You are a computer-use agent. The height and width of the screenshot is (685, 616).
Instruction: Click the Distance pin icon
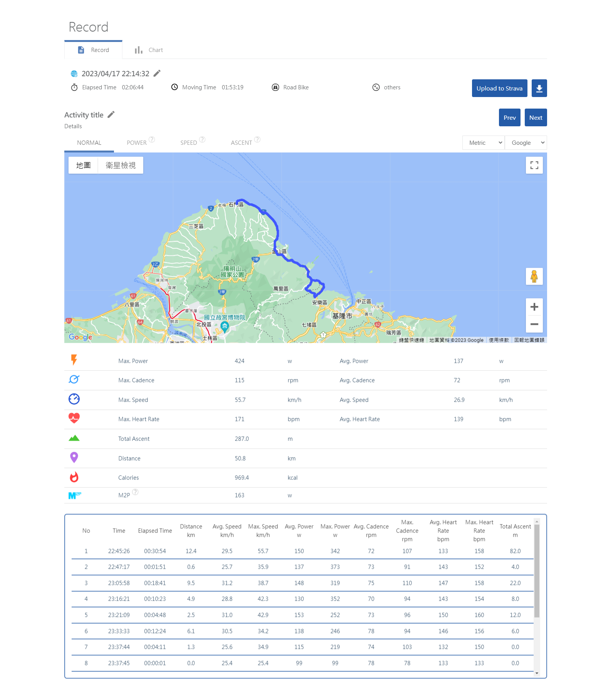pos(74,457)
